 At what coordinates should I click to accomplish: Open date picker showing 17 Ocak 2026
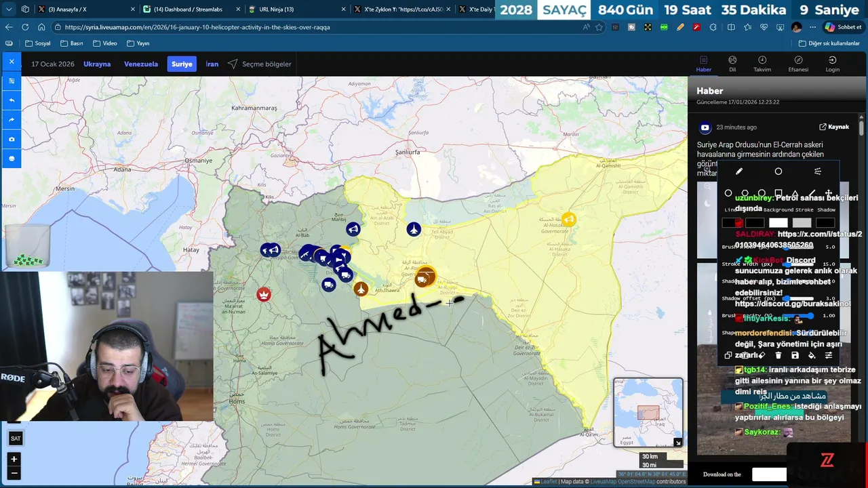coord(53,64)
